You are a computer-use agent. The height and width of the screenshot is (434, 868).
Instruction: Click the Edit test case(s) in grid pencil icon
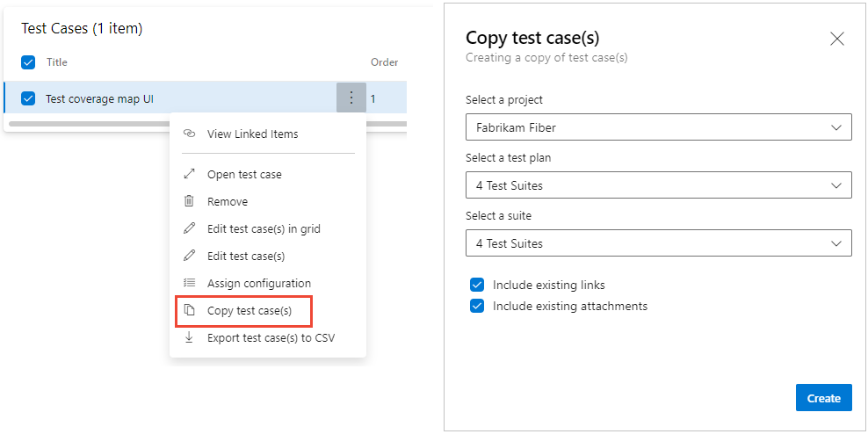pyautogui.click(x=189, y=228)
